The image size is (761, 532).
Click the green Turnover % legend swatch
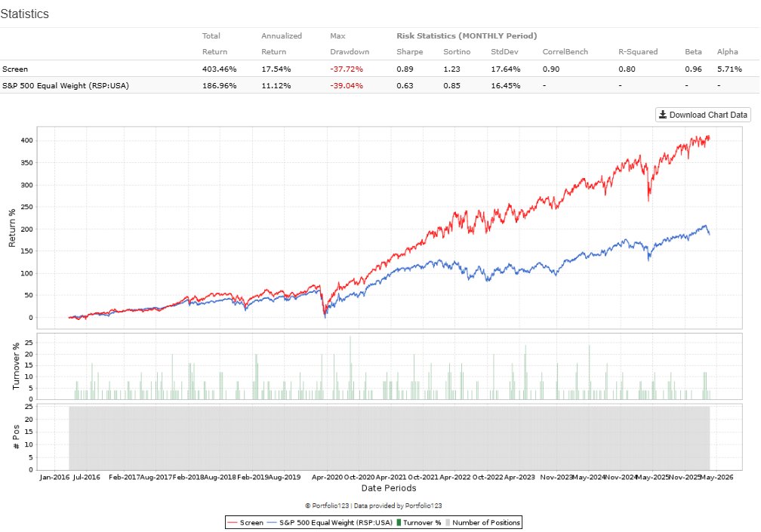pos(399,522)
